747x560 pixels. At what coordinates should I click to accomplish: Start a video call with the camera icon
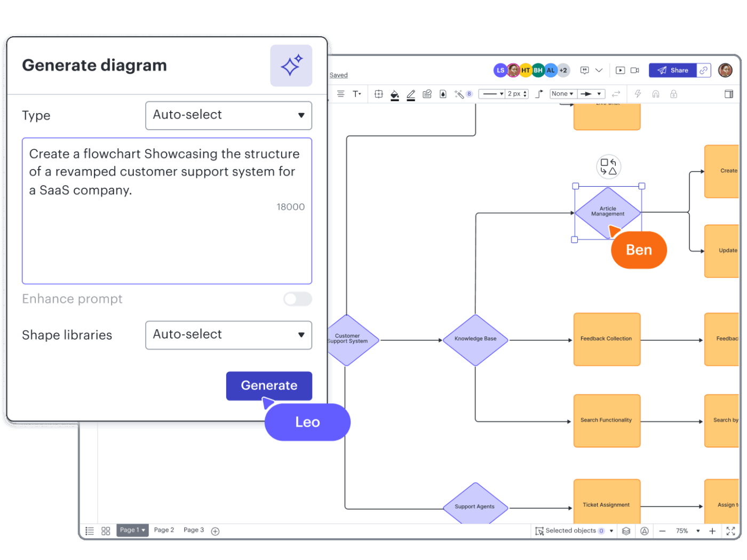tap(634, 70)
